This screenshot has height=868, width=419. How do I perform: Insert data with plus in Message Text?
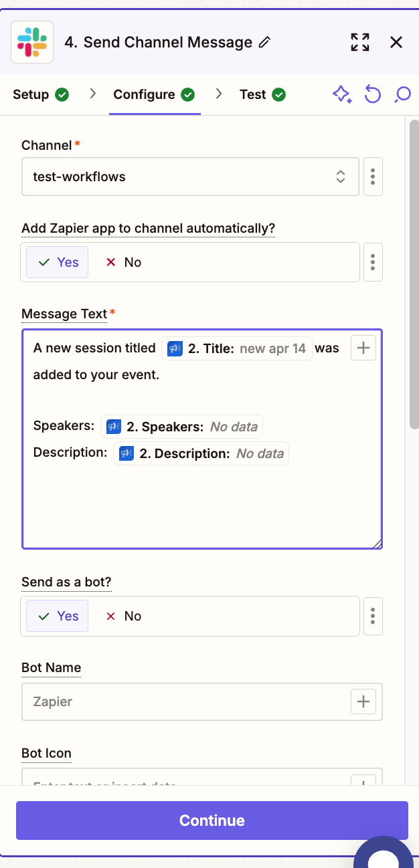pyautogui.click(x=363, y=348)
